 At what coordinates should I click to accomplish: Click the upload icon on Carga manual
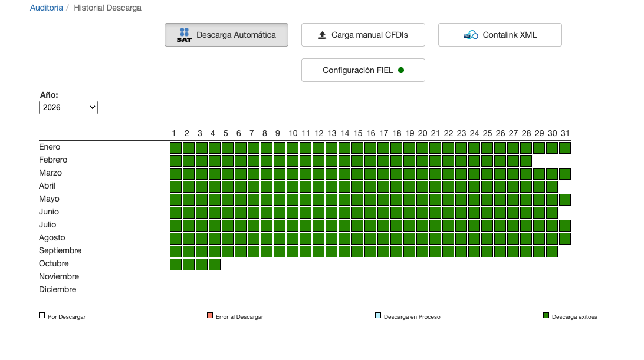pos(323,35)
